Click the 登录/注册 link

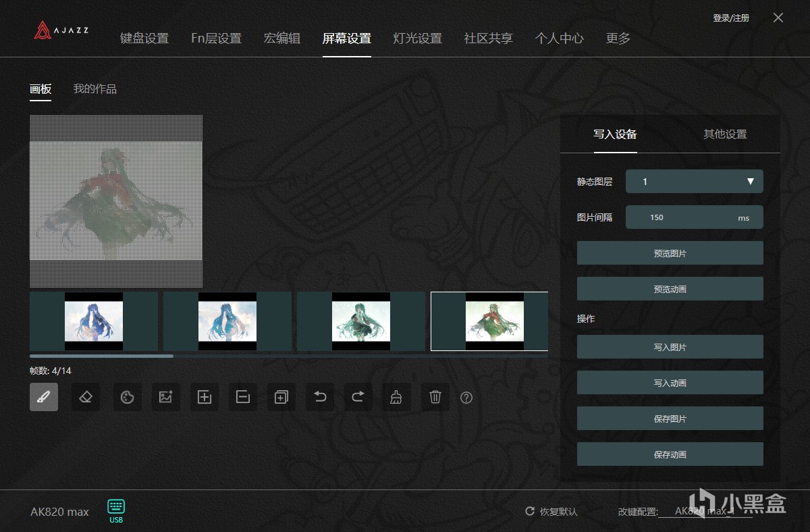pos(731,18)
